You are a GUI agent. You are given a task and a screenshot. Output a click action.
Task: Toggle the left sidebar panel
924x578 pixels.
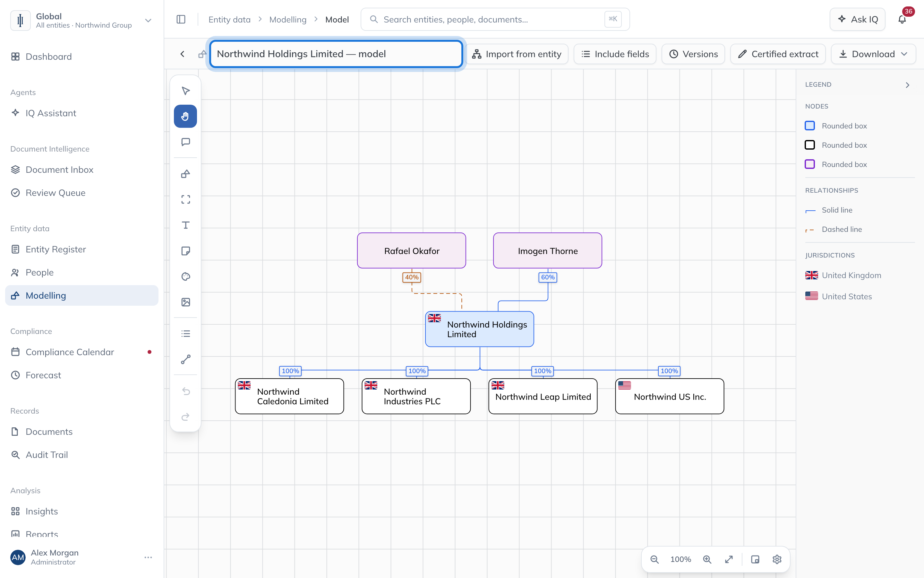[x=181, y=20]
